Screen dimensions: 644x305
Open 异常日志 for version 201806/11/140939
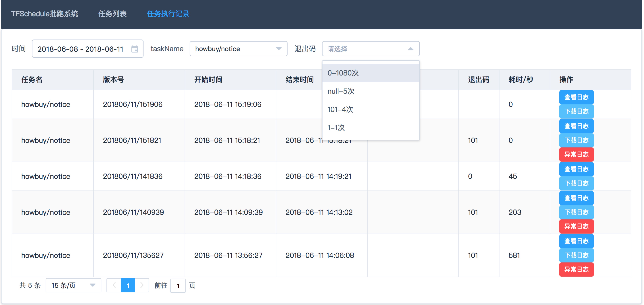tap(576, 226)
